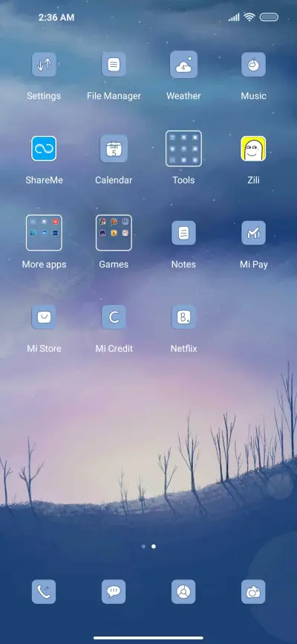Tap the battery indicator in status bar
The image size is (297, 644).
(x=269, y=17)
